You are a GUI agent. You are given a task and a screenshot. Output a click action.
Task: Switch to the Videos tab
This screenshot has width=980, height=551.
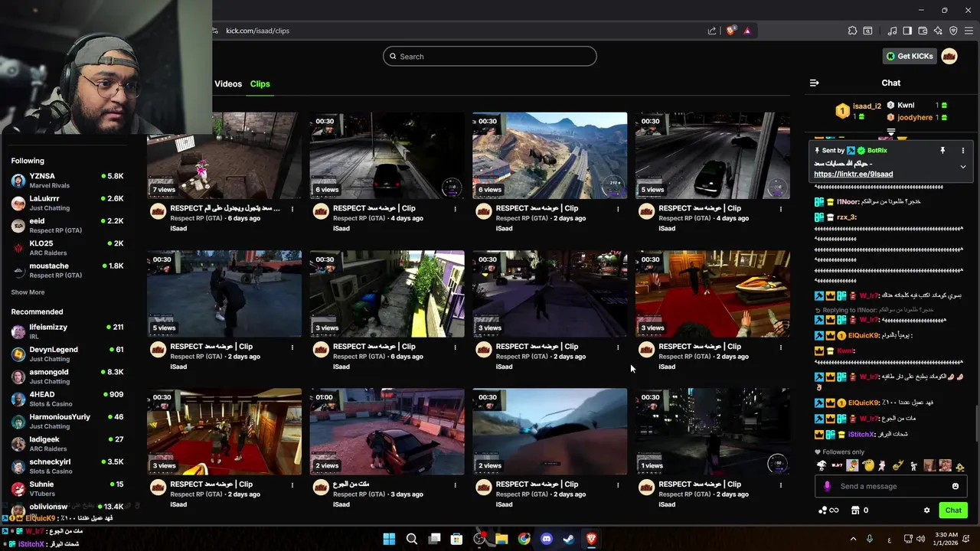(228, 84)
